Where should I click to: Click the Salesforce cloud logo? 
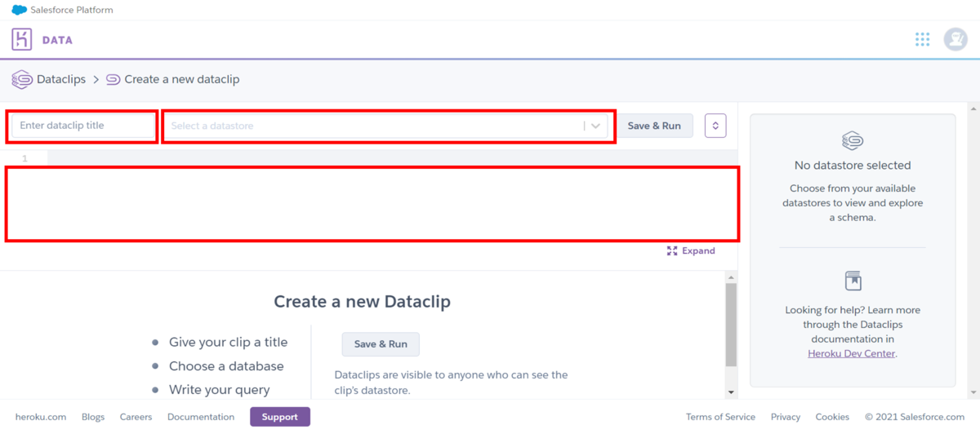[x=19, y=10]
